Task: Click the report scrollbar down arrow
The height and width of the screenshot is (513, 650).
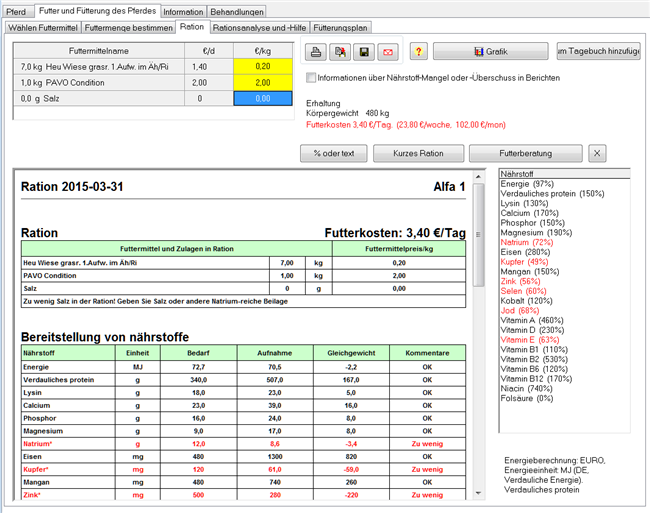Action: click(x=478, y=493)
